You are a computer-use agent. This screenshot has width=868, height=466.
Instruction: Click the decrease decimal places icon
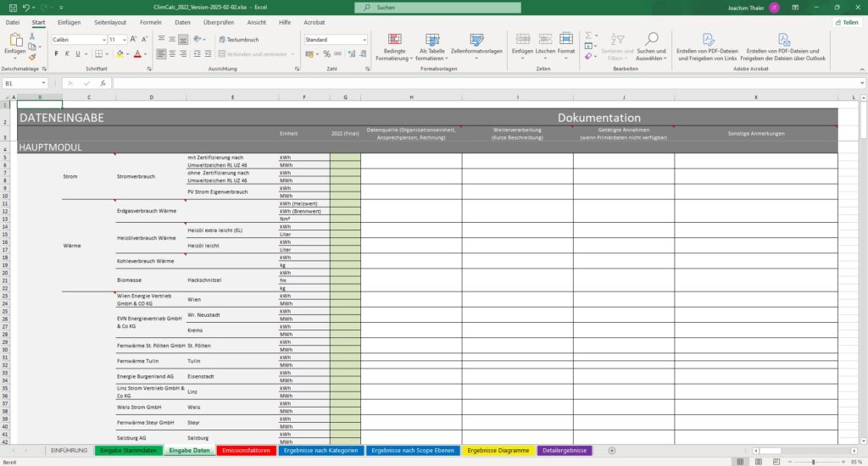[x=363, y=54]
